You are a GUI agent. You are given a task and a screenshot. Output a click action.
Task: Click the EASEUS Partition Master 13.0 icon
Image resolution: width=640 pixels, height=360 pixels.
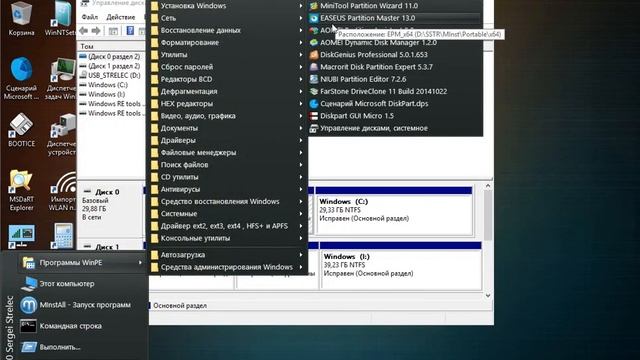[313, 18]
